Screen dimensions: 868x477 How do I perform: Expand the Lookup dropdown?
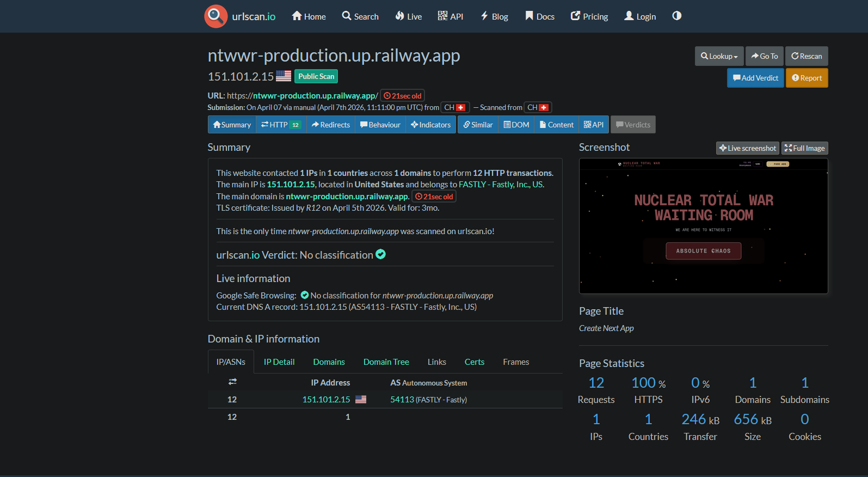719,56
